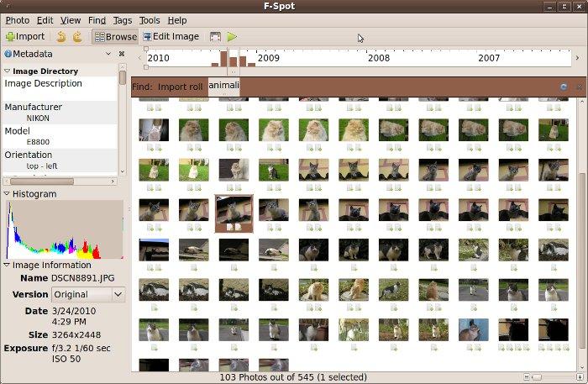
Task: Click the E8800 model value
Action: [x=38, y=142]
